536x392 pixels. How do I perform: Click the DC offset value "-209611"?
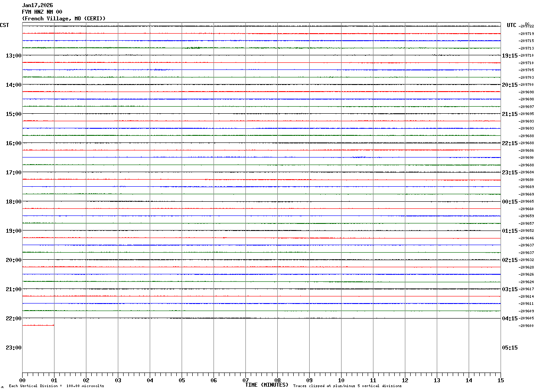527,304
